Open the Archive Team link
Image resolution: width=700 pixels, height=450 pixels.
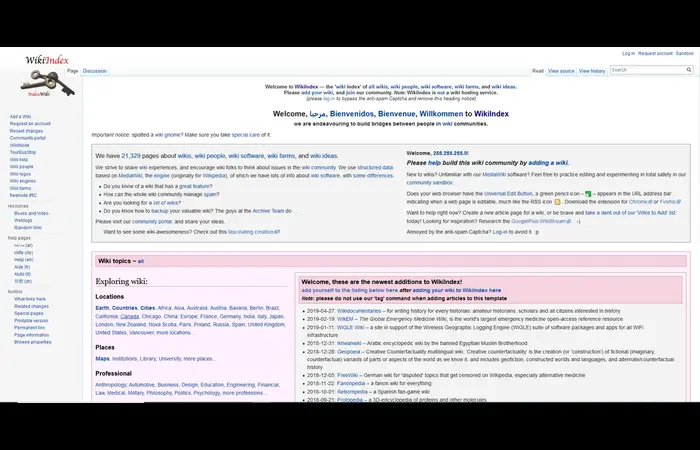click(x=268, y=211)
